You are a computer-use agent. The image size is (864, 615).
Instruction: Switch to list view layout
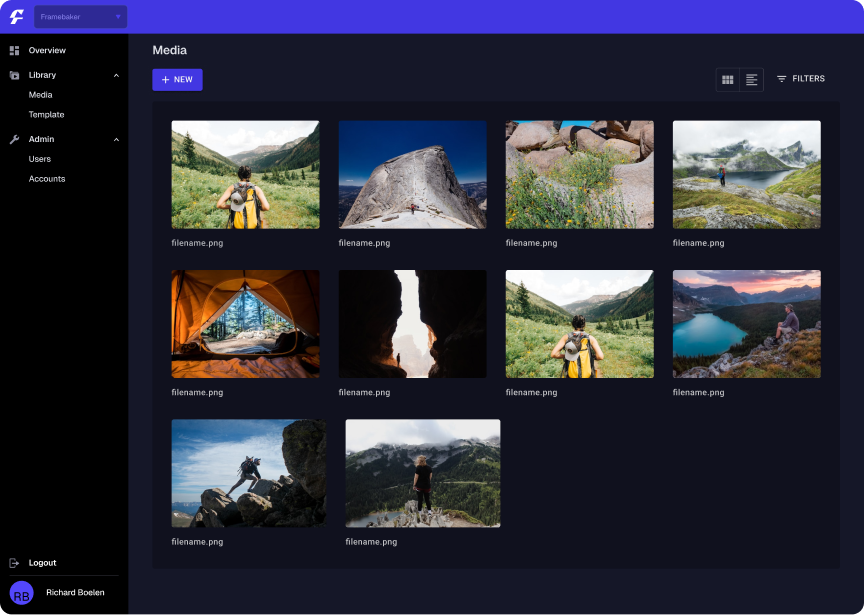click(x=752, y=80)
